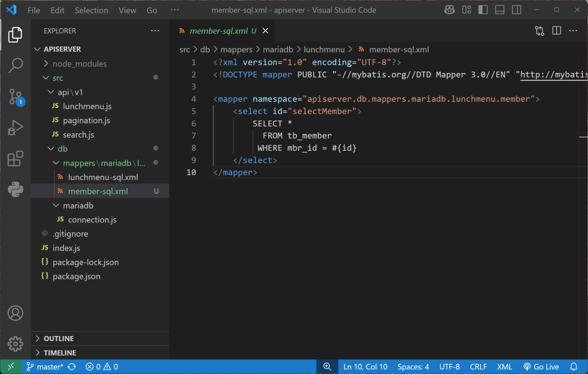This screenshot has width=588, height=374.
Task: Open the Search view icon
Action: (15, 66)
